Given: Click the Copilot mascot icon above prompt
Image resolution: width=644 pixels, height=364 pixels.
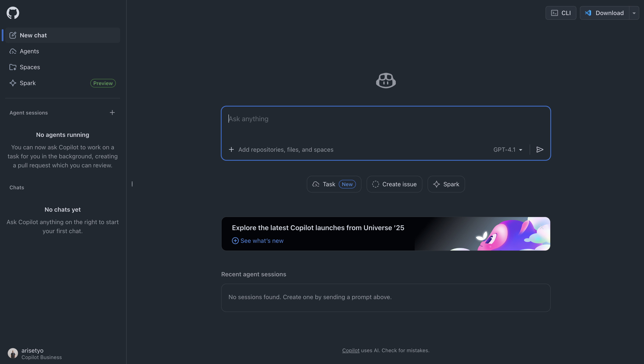Looking at the screenshot, I should (386, 81).
